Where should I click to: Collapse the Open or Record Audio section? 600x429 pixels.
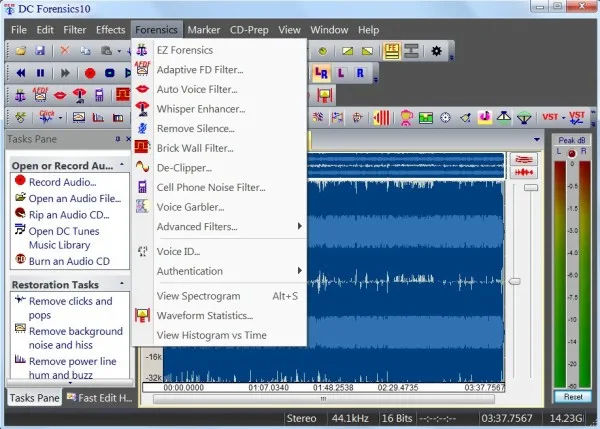click(x=122, y=165)
